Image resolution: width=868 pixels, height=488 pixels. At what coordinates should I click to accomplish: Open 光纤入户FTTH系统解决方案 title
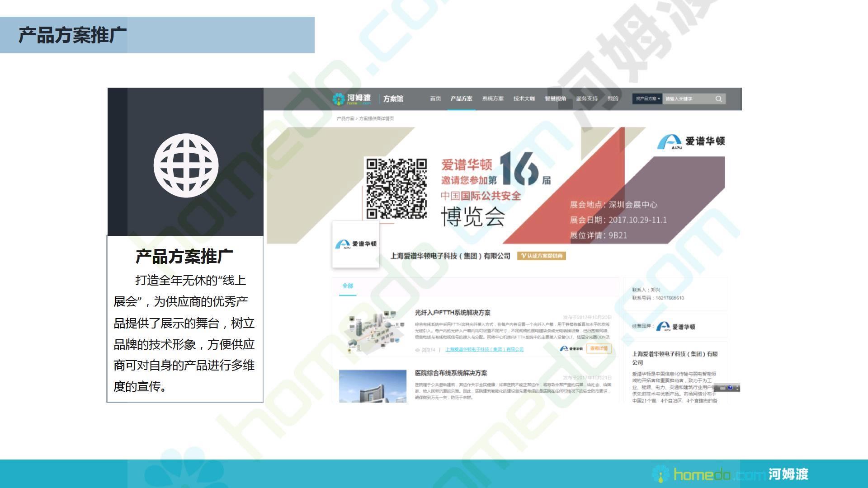[453, 313]
